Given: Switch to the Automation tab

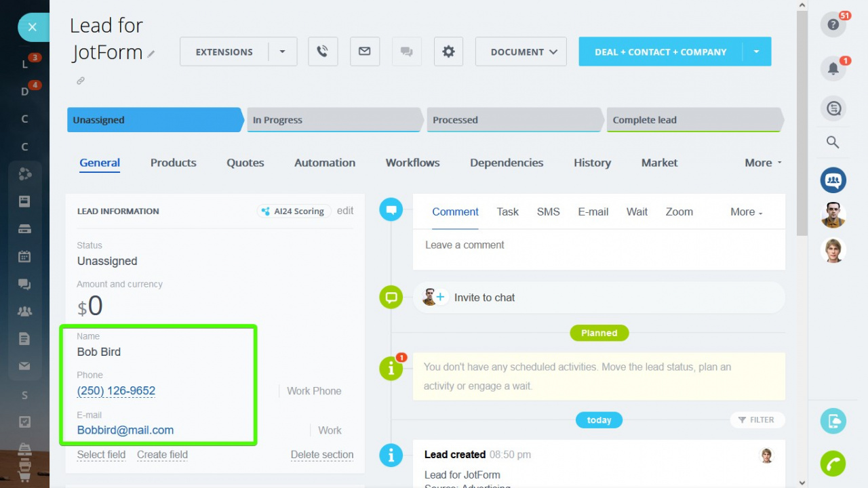Looking at the screenshot, I should (x=325, y=163).
